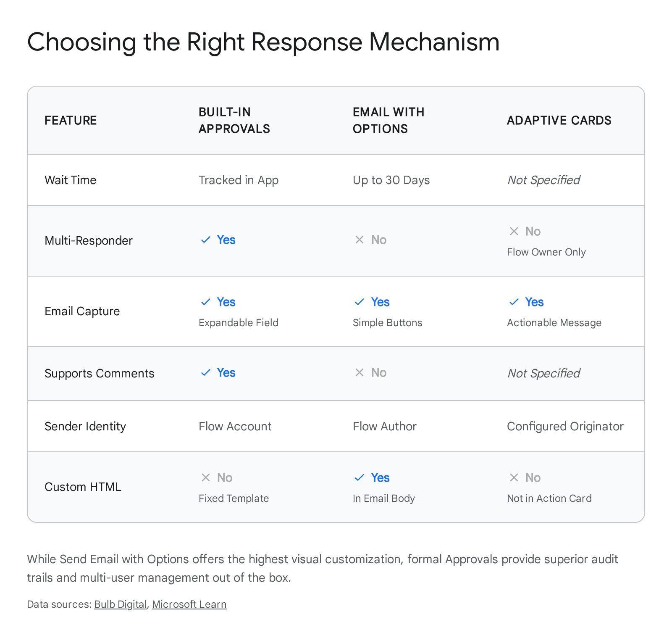Click the X icon above Flow Owner Only

pos(514,231)
